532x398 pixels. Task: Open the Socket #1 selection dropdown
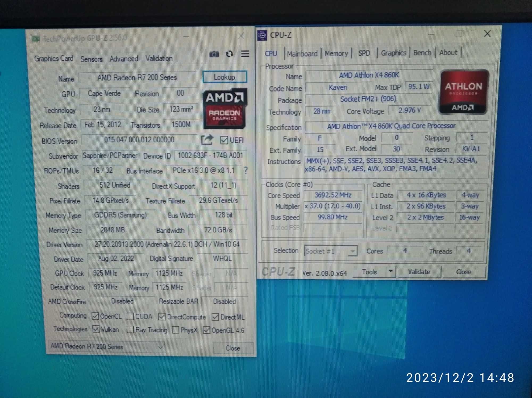tap(330, 251)
